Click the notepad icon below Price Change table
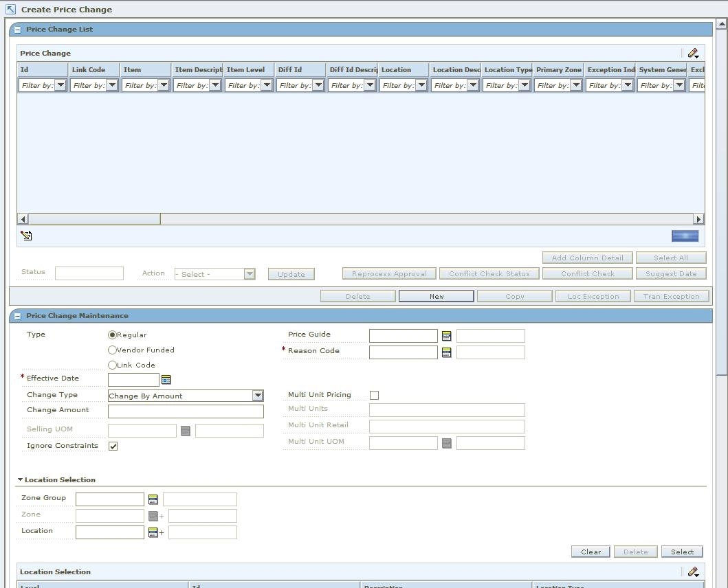728x588 pixels. click(x=26, y=236)
